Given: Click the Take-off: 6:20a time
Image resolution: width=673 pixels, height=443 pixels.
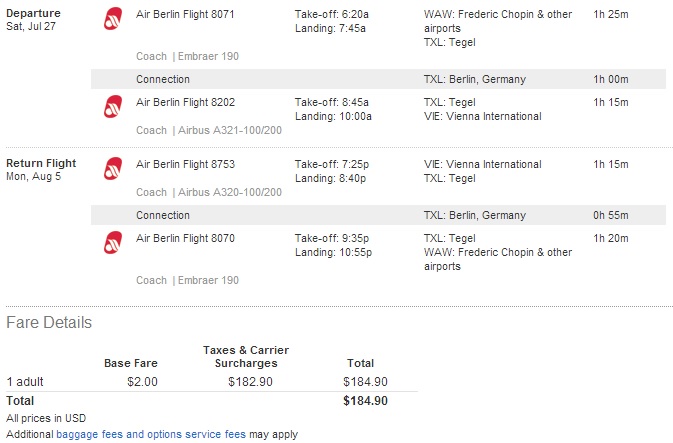Looking at the screenshot, I should [332, 14].
